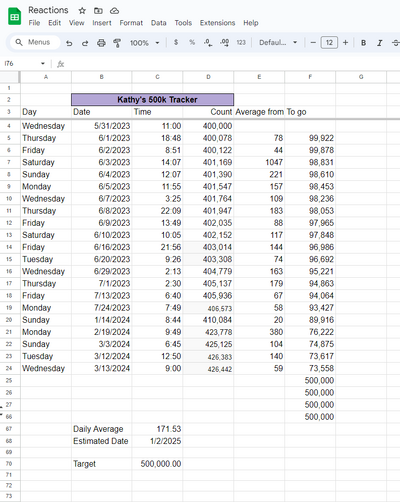The height and width of the screenshot is (502, 400).
Task: Open more number formats 123
Action: click(241, 42)
